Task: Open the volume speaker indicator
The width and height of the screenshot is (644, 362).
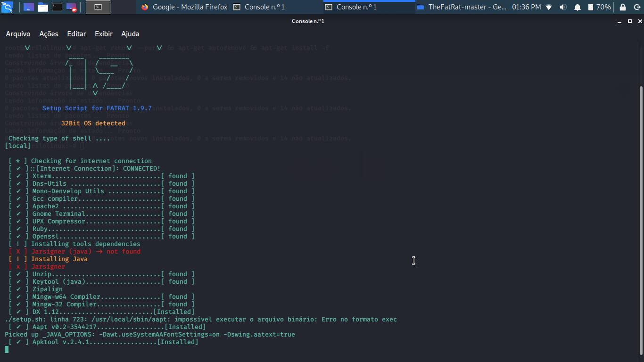Action: click(563, 7)
